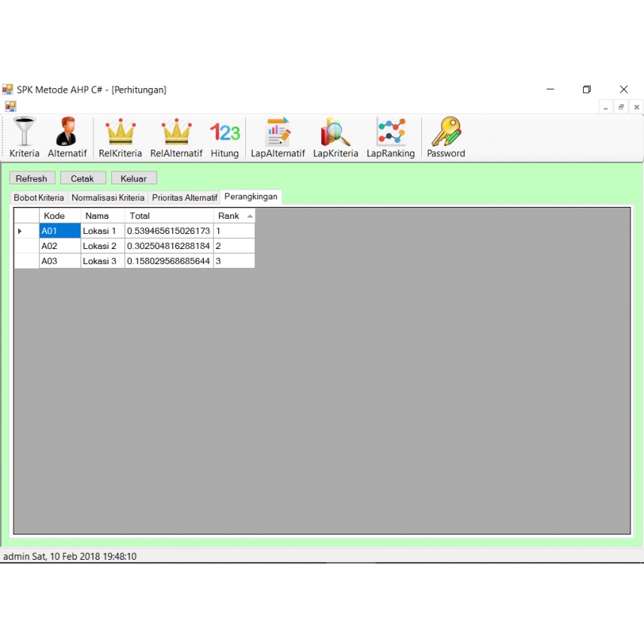Viewport: 644px width, 644px height.
Task: Click the Rank 2 cell for Lokasi 2
Action: point(234,246)
